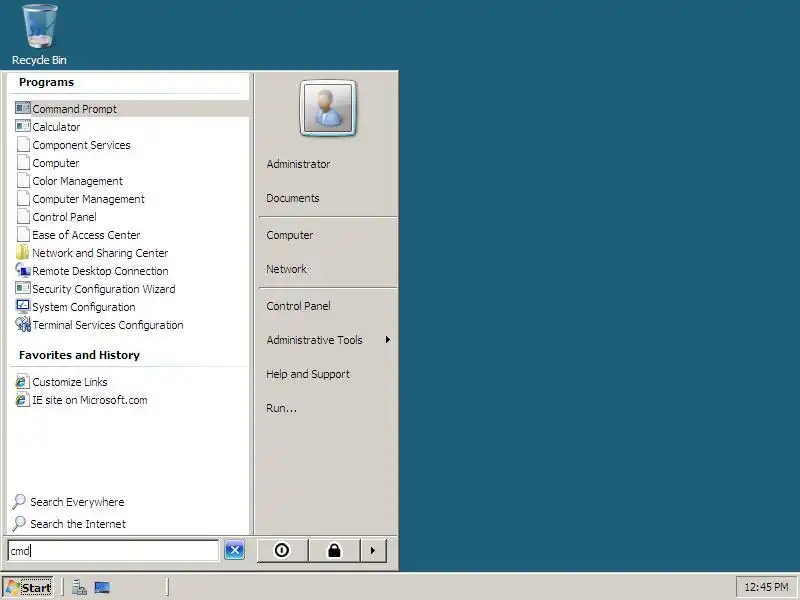Click the Search Everywhere magnifier icon
Screen dimensions: 800x600
tap(19, 501)
